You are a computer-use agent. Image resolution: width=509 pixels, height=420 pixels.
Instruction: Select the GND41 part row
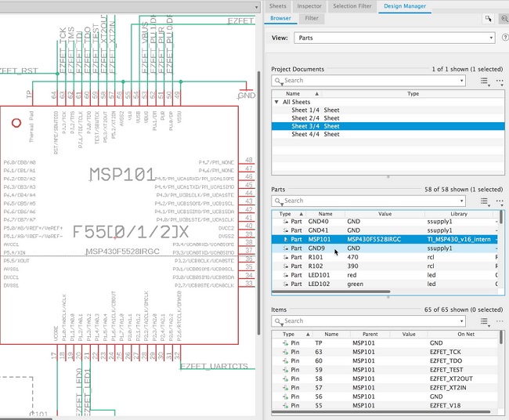point(384,230)
